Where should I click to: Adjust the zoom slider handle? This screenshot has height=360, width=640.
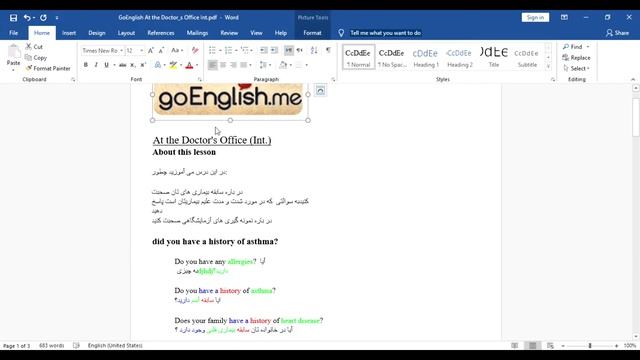click(x=590, y=346)
